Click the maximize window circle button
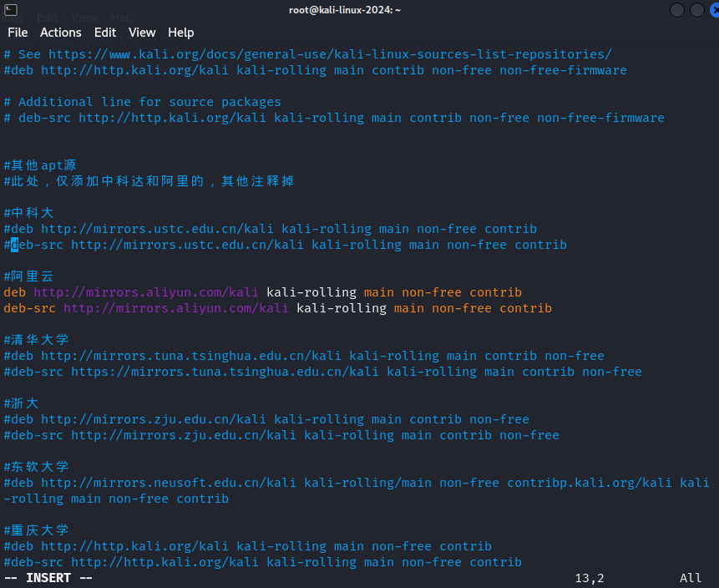This screenshot has height=588, width=719. pos(697,10)
